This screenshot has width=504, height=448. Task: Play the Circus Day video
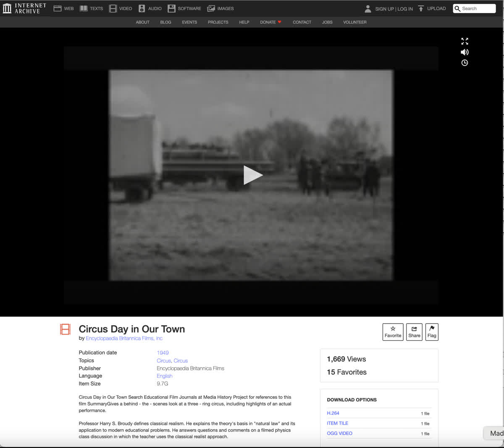pos(252,175)
